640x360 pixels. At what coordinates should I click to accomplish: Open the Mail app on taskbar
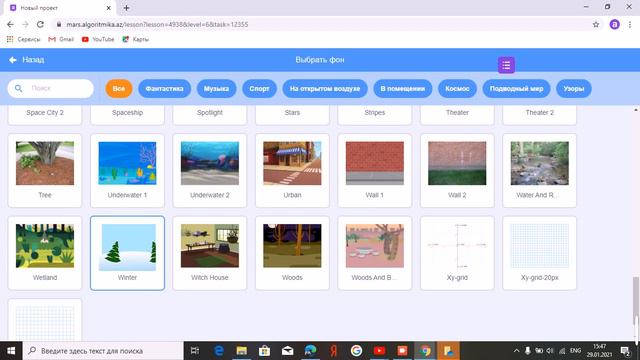(x=287, y=351)
